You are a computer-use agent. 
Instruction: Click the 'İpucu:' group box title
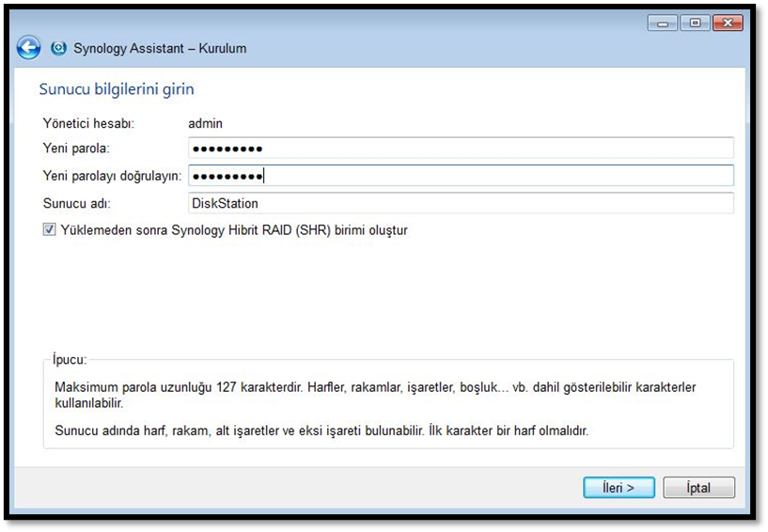click(x=70, y=359)
